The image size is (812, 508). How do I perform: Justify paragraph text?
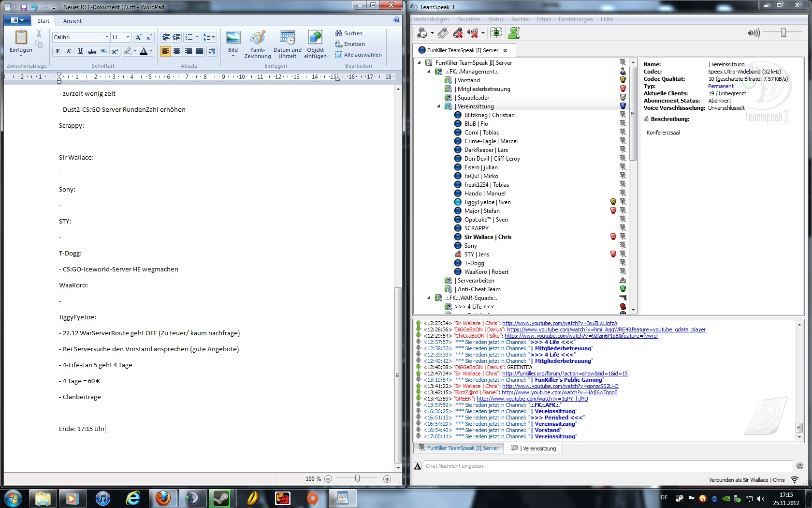[199, 51]
